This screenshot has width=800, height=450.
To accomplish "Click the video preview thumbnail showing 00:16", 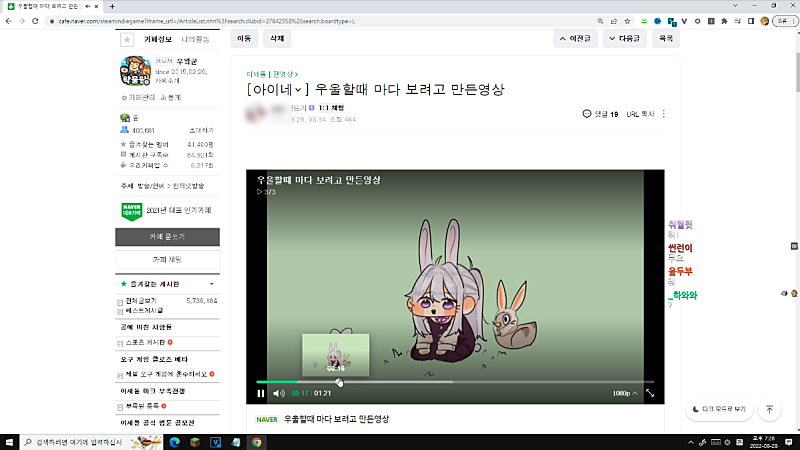I will click(336, 355).
